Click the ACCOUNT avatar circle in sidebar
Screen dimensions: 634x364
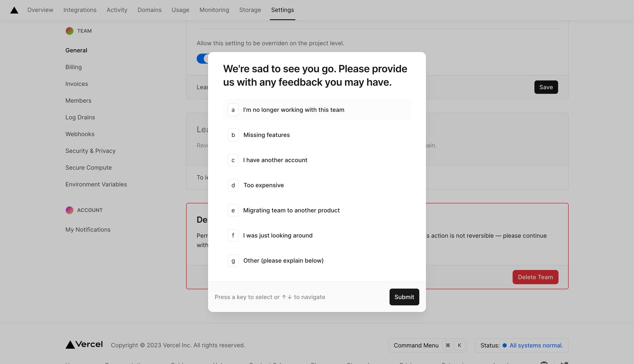[x=69, y=210]
